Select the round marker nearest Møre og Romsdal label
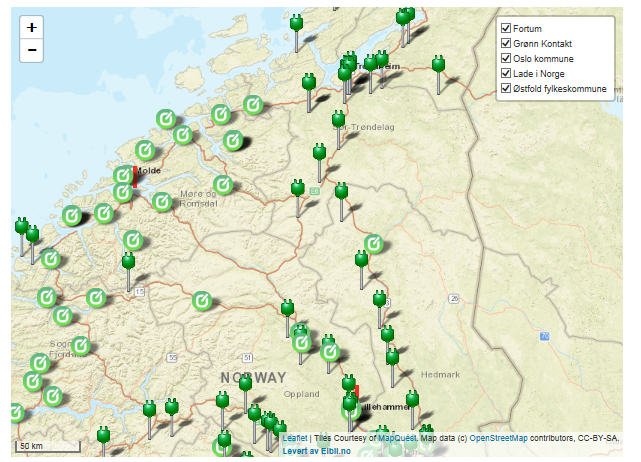Image resolution: width=641 pixels, height=462 pixels. point(162,202)
